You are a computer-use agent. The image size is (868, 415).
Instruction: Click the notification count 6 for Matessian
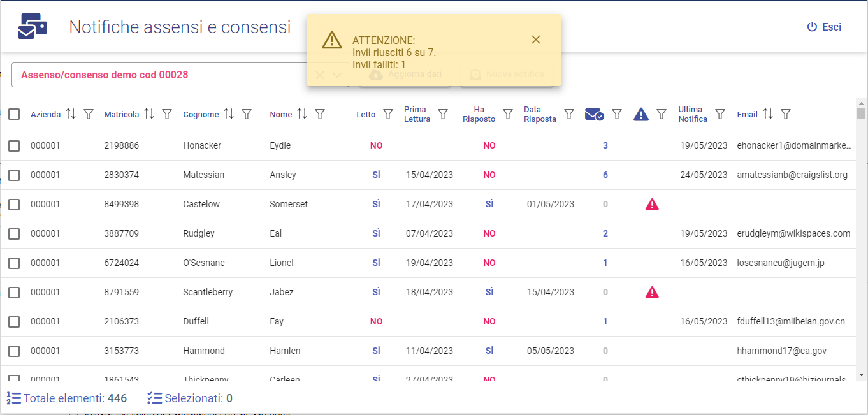(x=605, y=175)
